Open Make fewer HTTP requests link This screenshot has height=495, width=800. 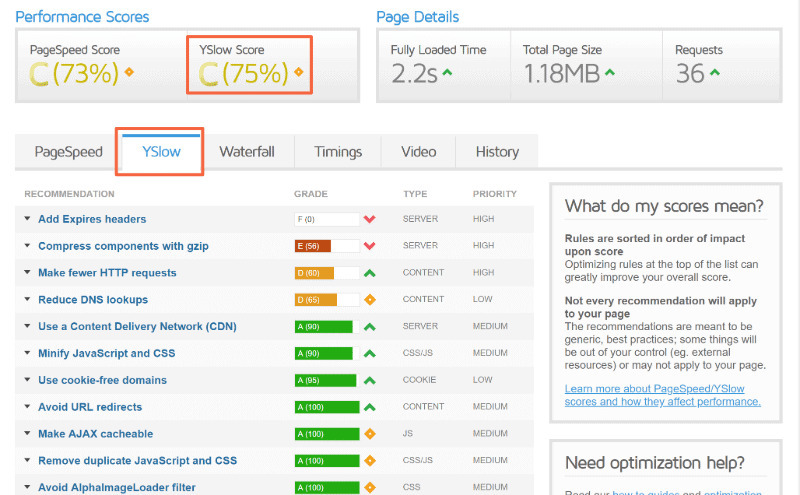tap(107, 273)
